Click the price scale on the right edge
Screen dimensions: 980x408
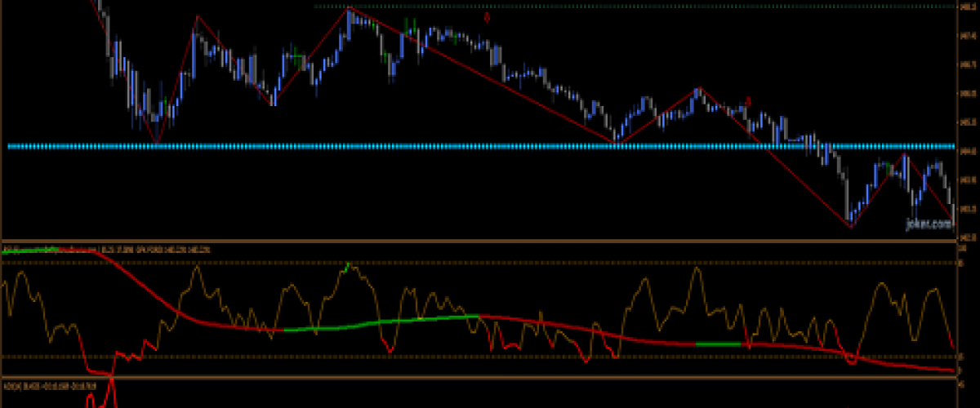point(968,122)
